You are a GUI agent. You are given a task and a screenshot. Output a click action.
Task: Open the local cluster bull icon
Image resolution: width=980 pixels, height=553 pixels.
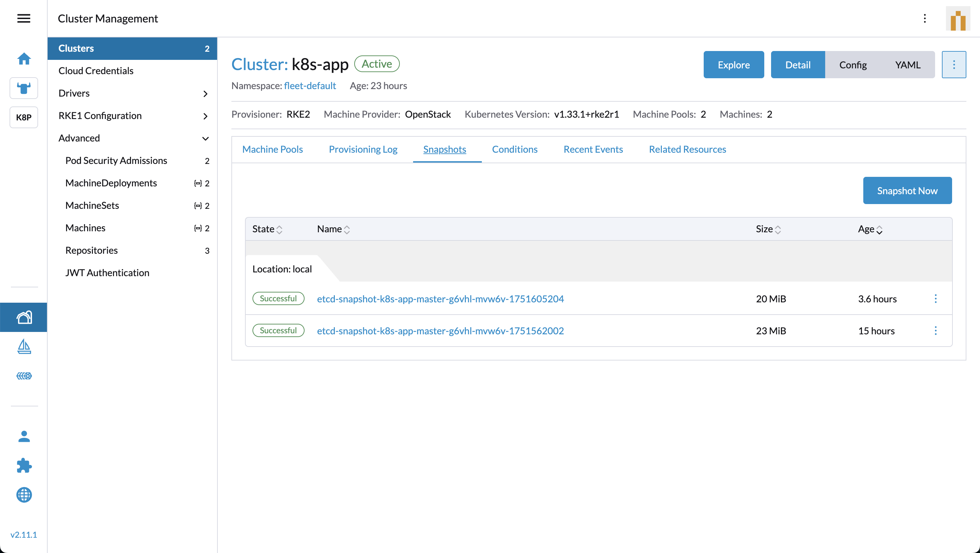(x=23, y=88)
